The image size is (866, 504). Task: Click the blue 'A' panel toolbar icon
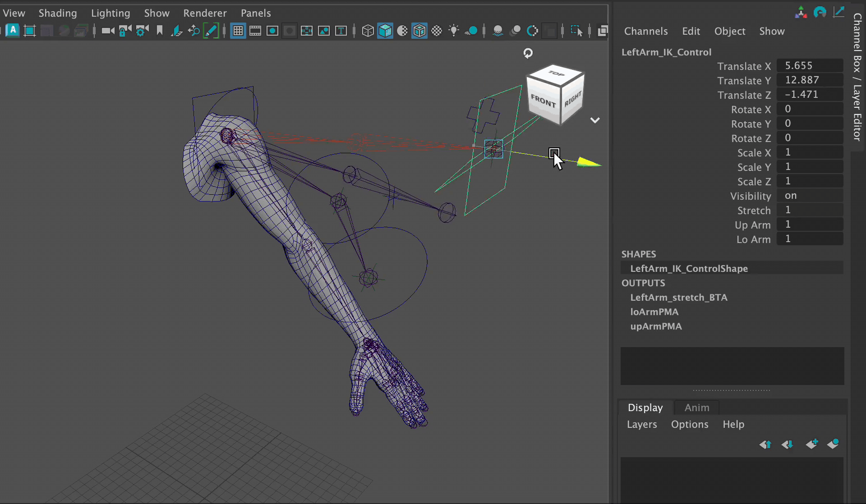13,30
